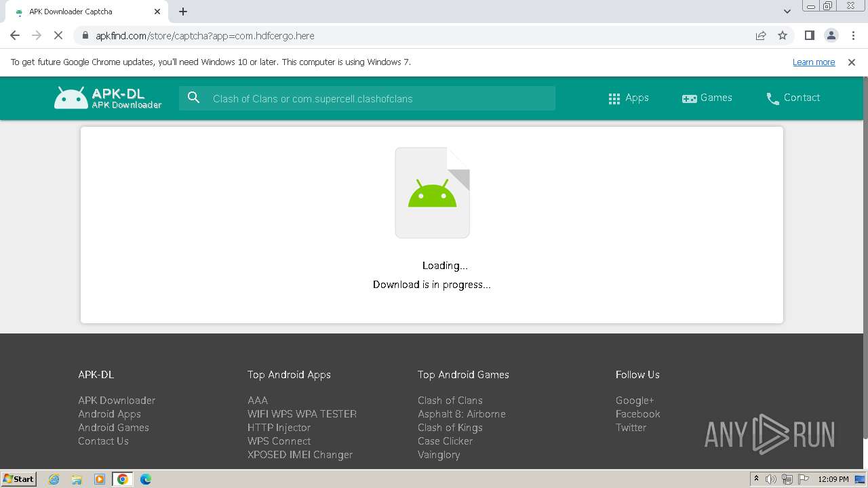
Task: Click the Android APK file thumbnail
Action: click(x=433, y=193)
